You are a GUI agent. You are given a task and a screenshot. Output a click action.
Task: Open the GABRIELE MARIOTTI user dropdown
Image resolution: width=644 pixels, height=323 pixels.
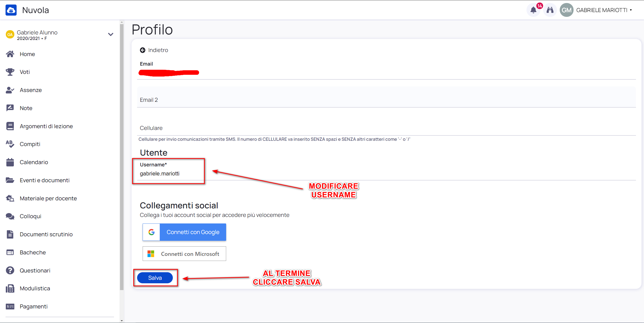(x=604, y=10)
